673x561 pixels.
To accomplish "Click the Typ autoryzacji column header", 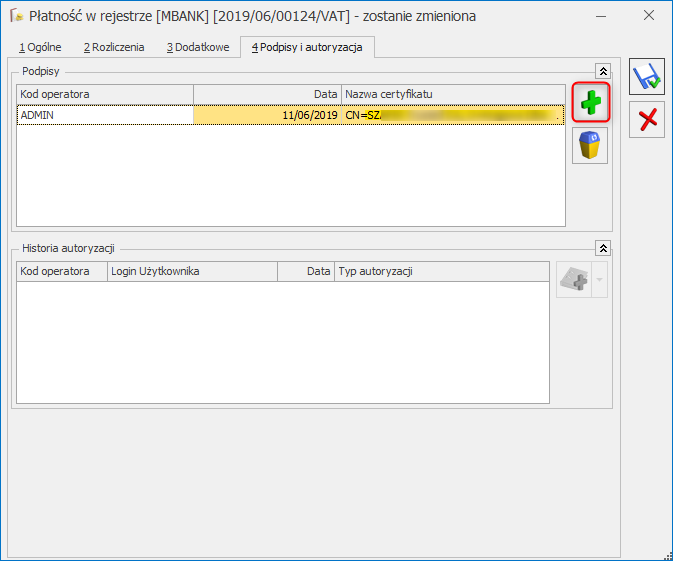I will [442, 271].
